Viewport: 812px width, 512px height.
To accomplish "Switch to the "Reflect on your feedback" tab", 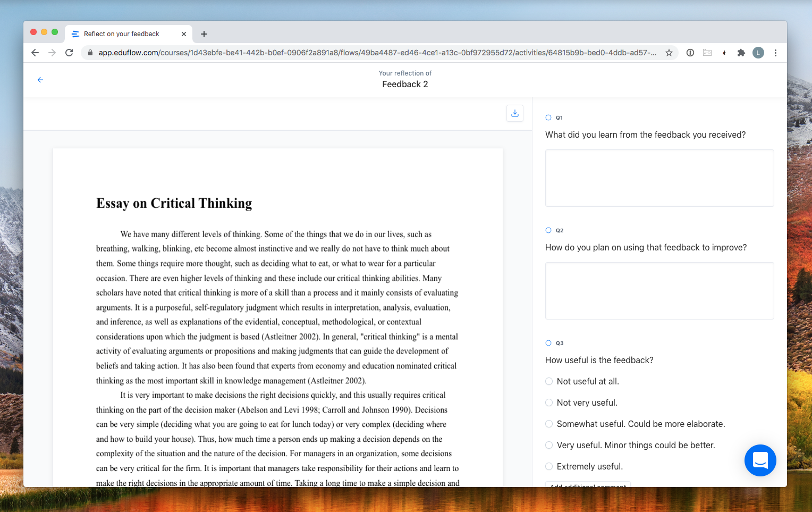I will tap(121, 34).
